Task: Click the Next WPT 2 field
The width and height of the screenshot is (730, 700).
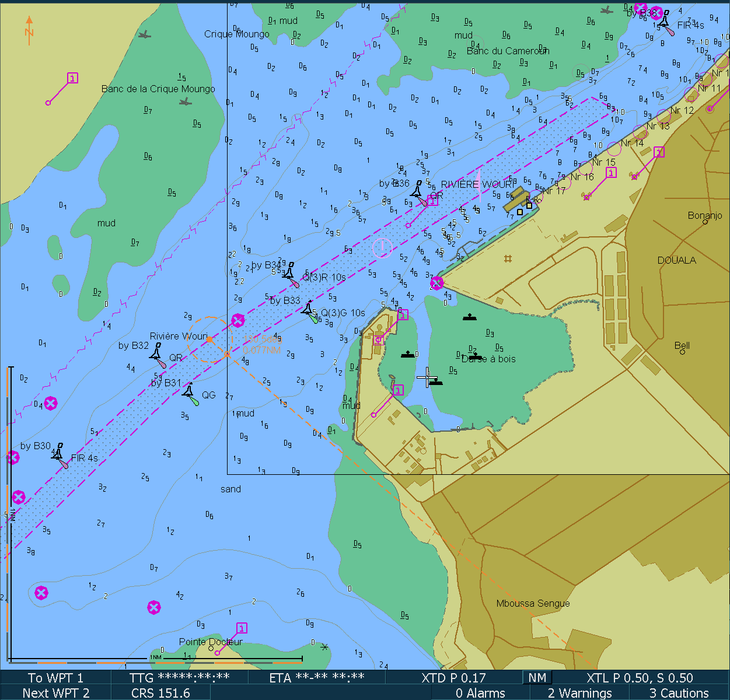Action: [x=56, y=693]
